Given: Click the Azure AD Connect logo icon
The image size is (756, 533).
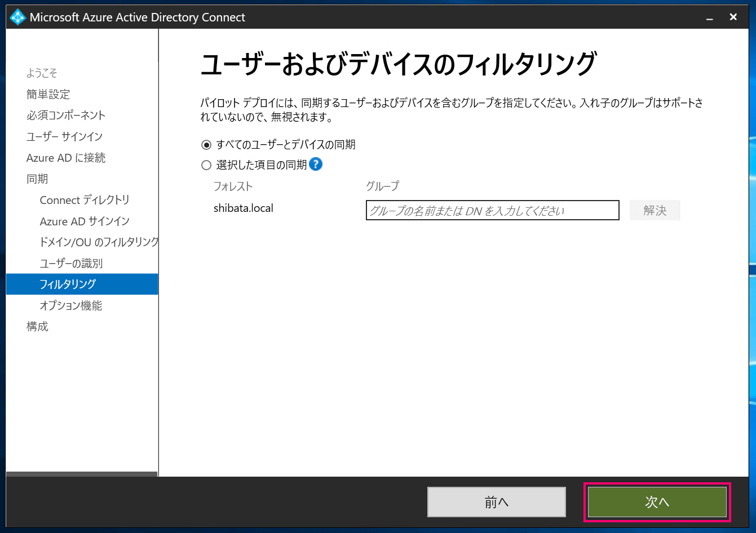Looking at the screenshot, I should (18, 17).
